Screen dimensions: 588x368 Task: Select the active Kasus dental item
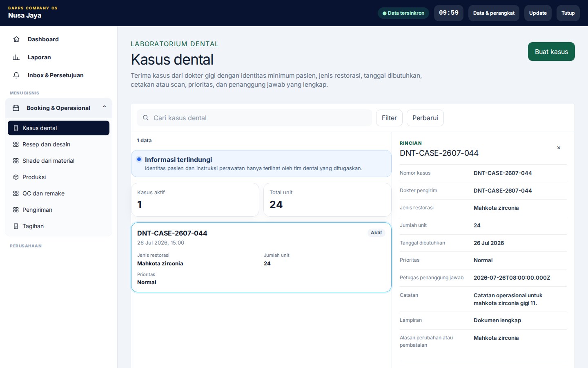pyautogui.click(x=58, y=128)
